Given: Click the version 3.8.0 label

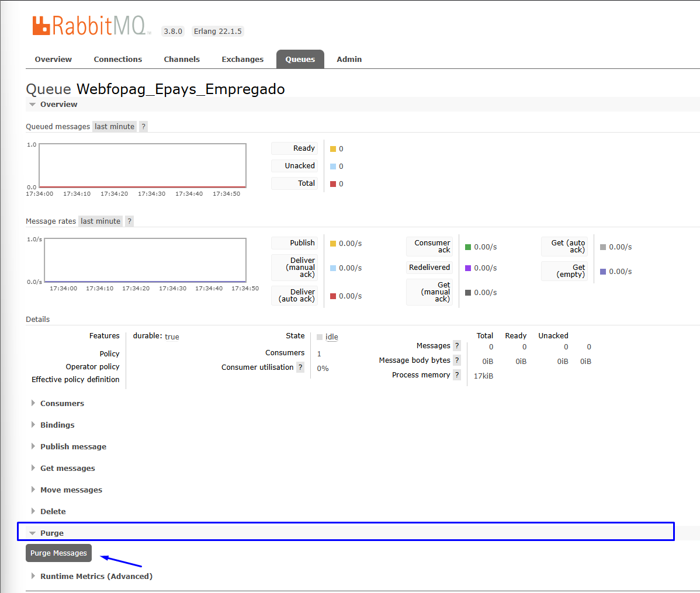Looking at the screenshot, I should click(173, 32).
